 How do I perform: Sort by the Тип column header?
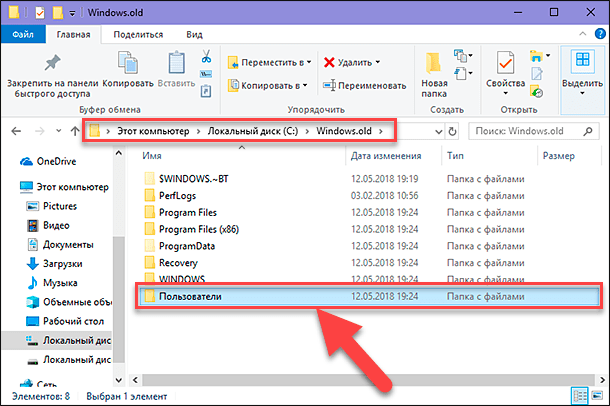(455, 156)
